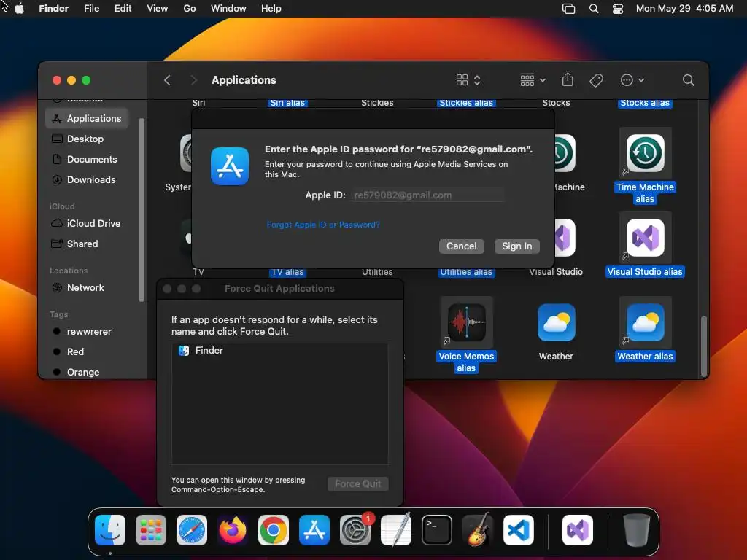Select the Weather alias icon

(645, 322)
